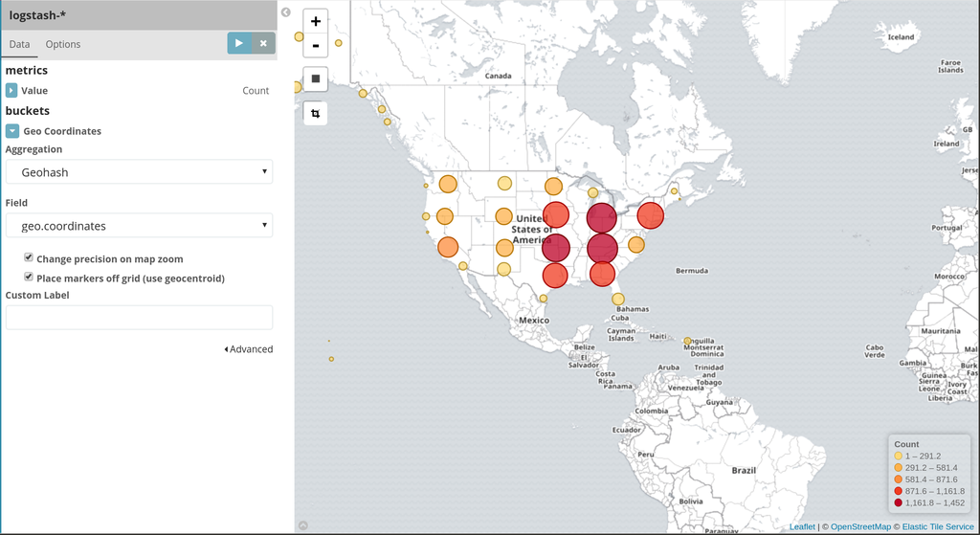This screenshot has height=535, width=980.
Task: Click the Custom Label input field
Action: click(139, 317)
